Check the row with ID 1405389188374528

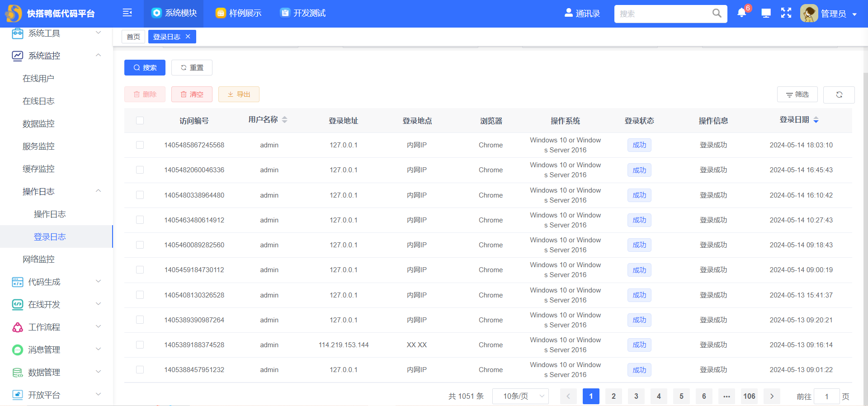[140, 345]
